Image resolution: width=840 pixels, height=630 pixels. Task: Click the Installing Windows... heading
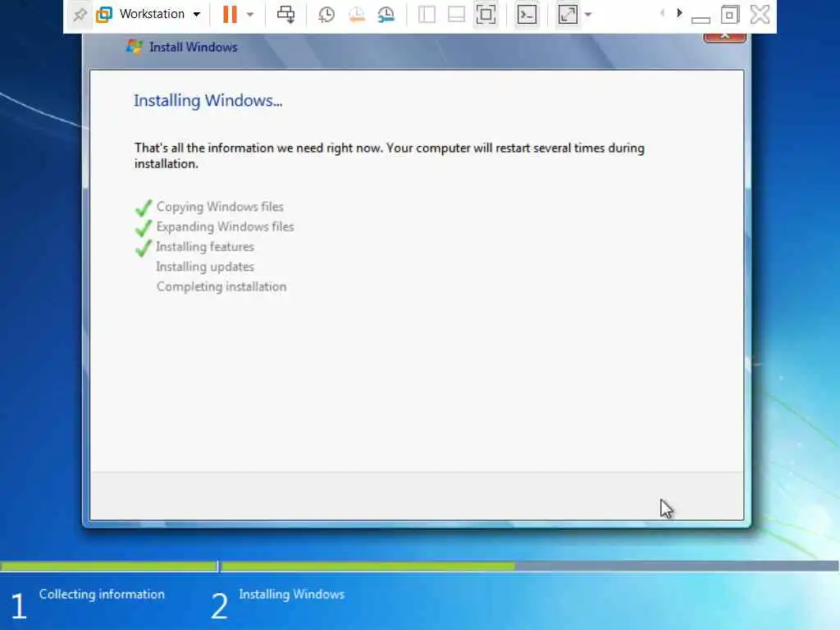tap(208, 101)
